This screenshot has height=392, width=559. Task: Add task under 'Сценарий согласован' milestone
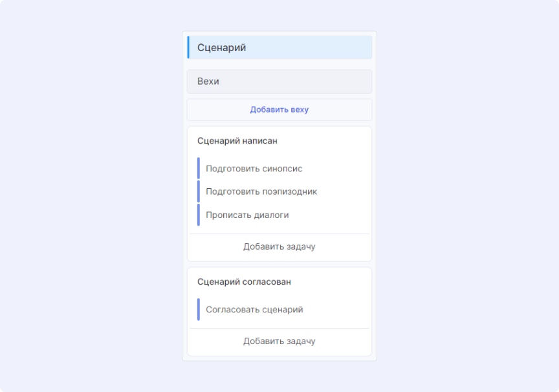click(279, 341)
